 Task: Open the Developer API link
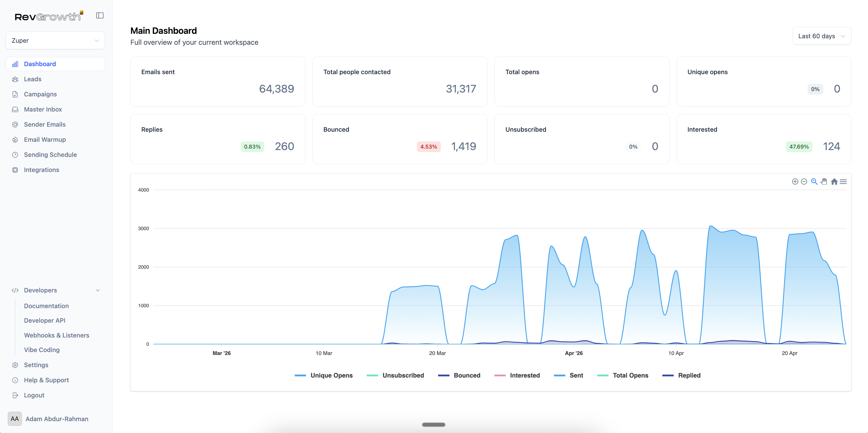coord(44,320)
